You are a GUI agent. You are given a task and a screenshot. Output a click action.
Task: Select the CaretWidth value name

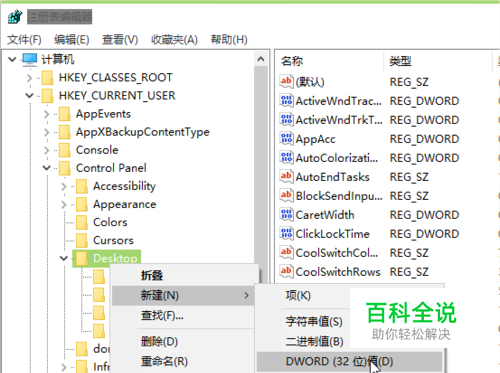tap(325, 215)
